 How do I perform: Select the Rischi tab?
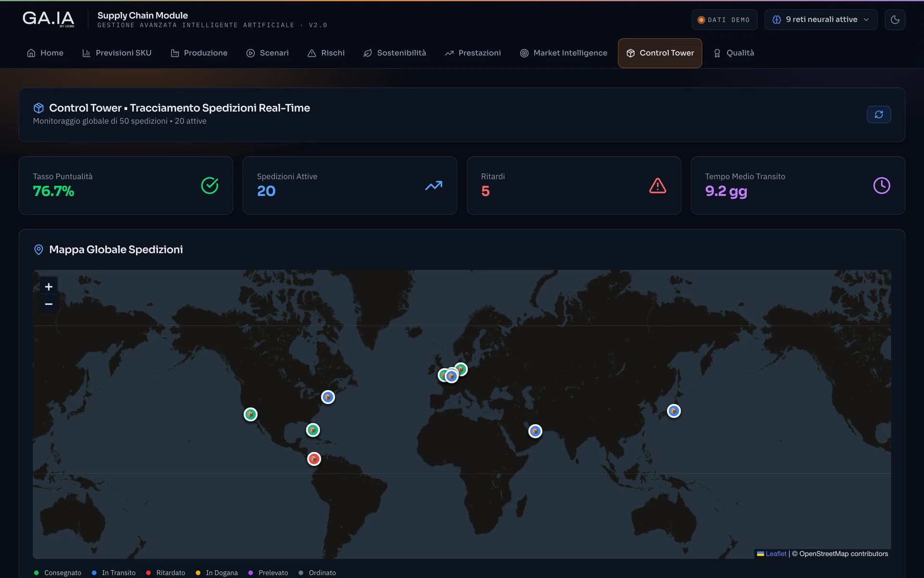[326, 53]
